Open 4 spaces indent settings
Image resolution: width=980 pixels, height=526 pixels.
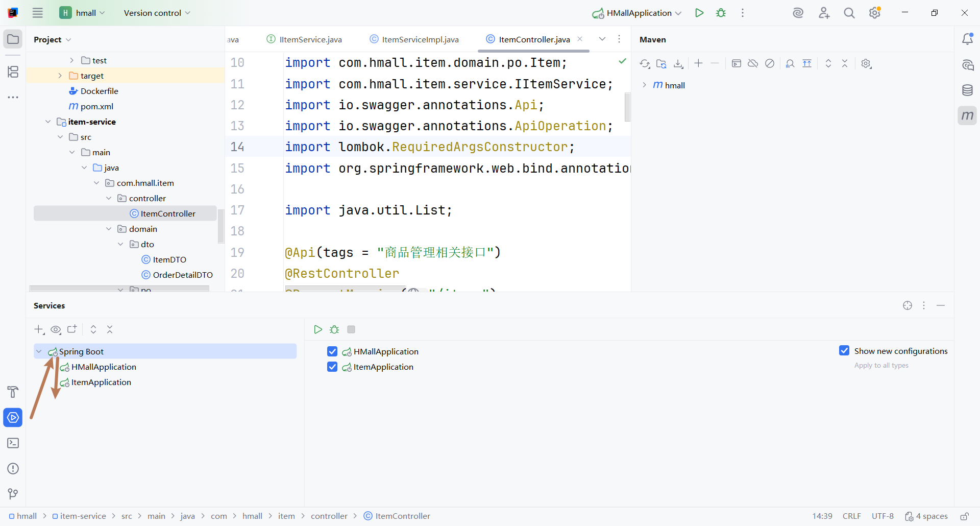pyautogui.click(x=926, y=516)
